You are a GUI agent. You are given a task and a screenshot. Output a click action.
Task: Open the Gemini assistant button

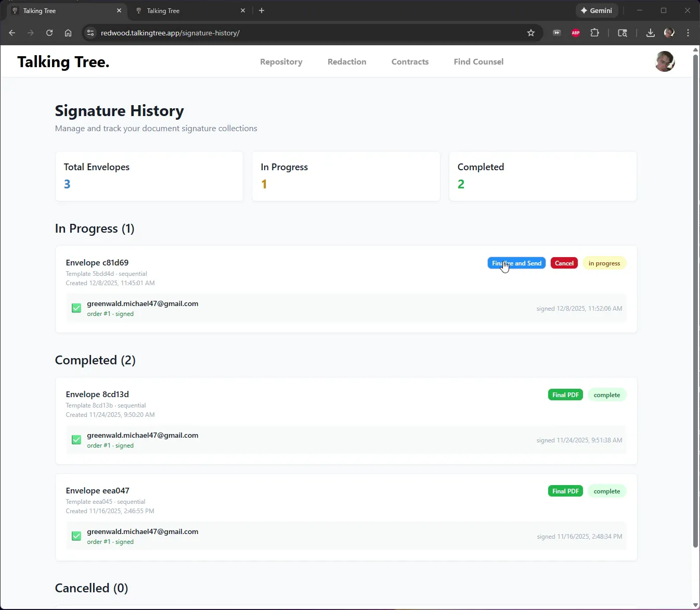pos(597,10)
